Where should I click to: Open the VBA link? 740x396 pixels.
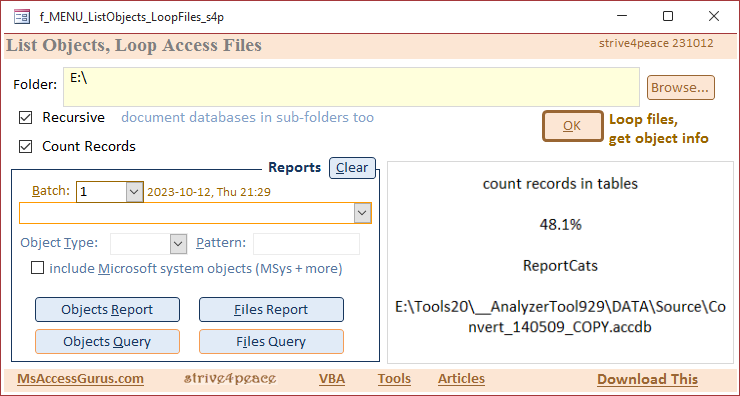click(332, 379)
